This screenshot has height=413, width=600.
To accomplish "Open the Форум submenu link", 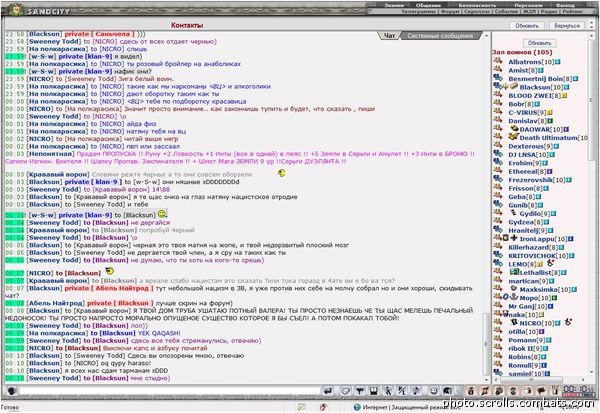I will 450,11.
